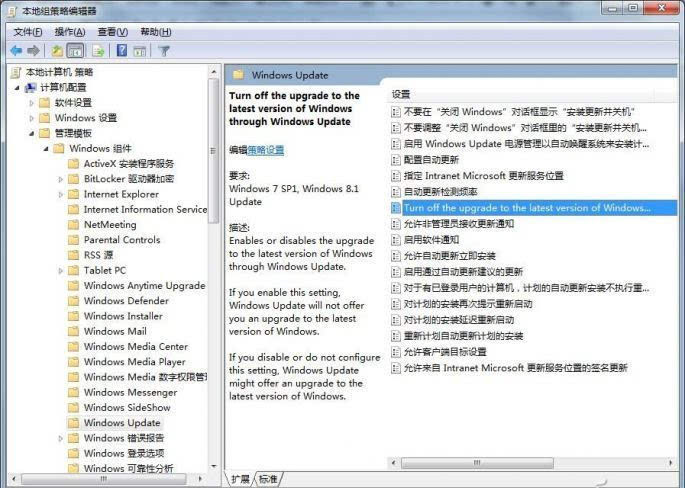Image resolution: width=685 pixels, height=488 pixels.
Task: Switch to the 扩展 tab
Action: coord(240,479)
